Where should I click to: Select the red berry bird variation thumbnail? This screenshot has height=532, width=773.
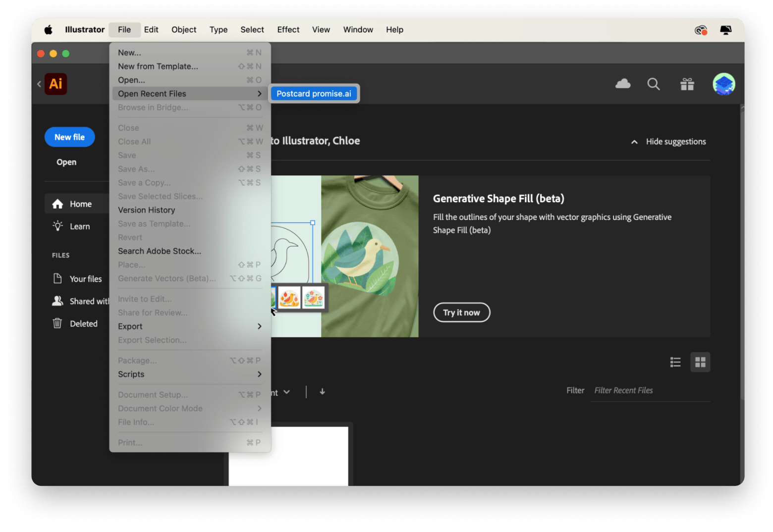coord(289,298)
